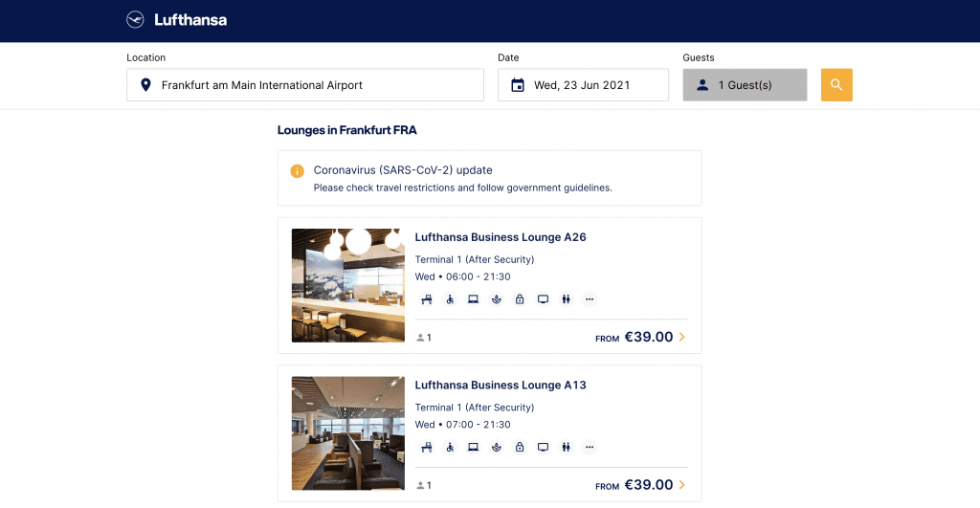This screenshot has height=508, width=980.
Task: Edit the Frankfurt am Main location field
Action: click(x=305, y=85)
